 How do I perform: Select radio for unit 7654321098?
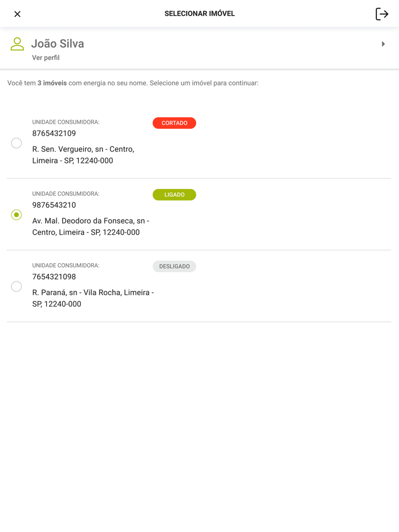point(17,287)
